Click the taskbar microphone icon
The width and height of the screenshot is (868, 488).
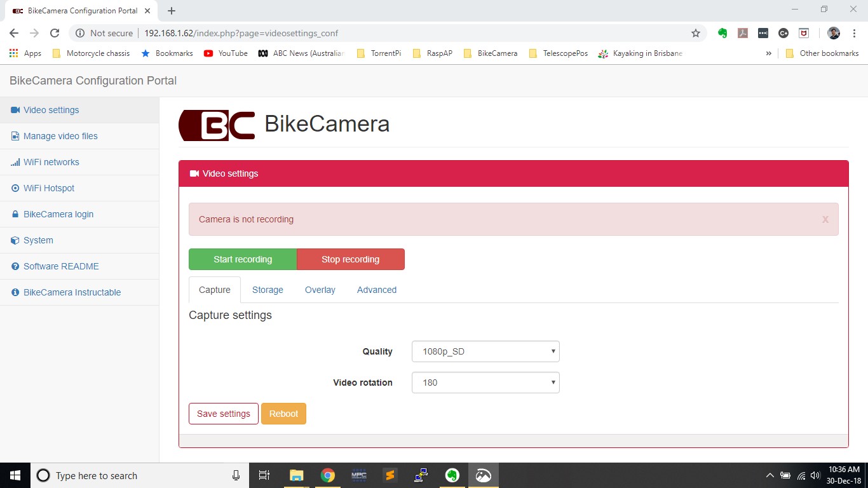point(236,475)
